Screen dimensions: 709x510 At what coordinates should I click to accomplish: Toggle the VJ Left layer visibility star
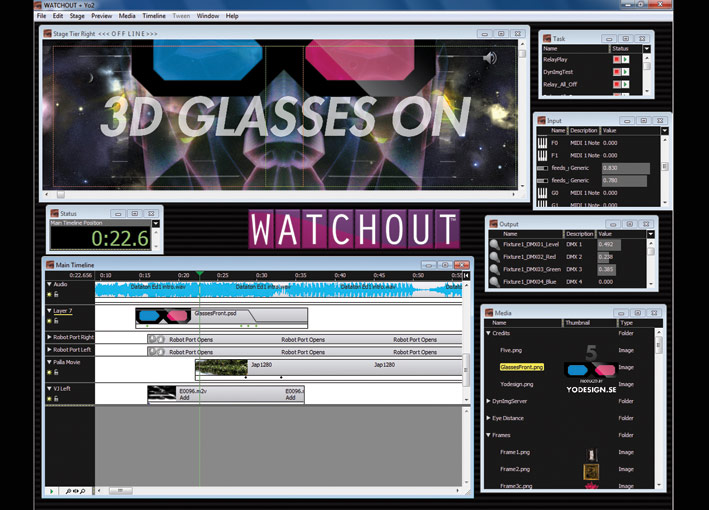pyautogui.click(x=49, y=399)
